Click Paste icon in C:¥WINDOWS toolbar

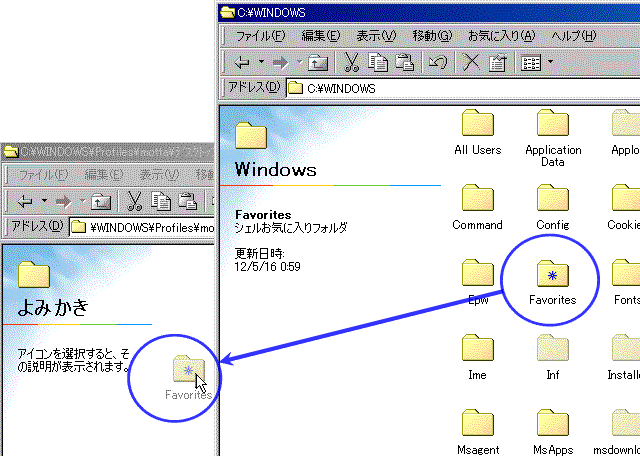click(x=405, y=62)
